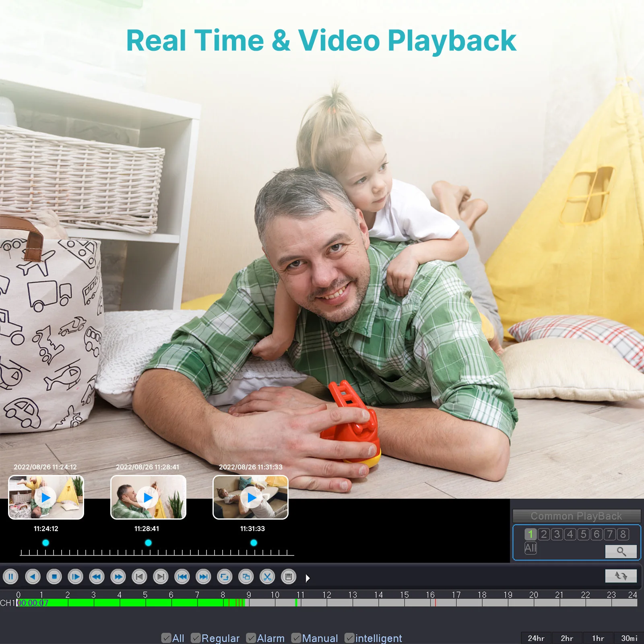Viewport: 644px width, 644px height.
Task: Pause playback with the pause button
Action: coord(11,577)
